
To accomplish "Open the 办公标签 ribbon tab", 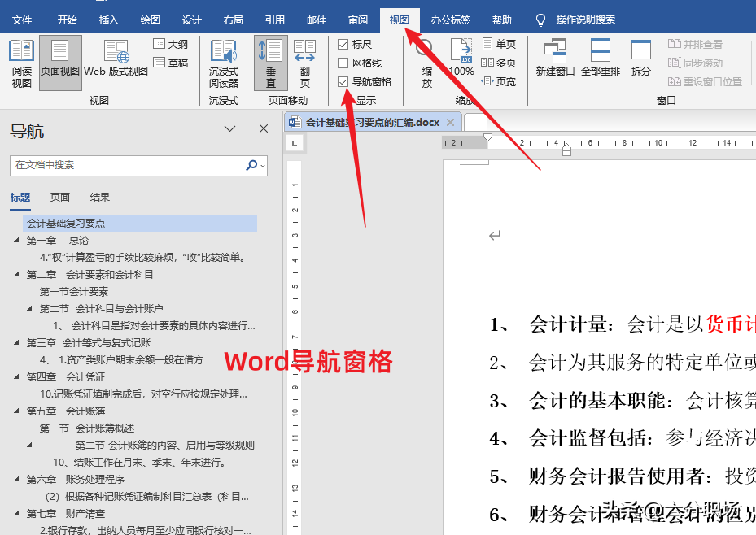I will pos(450,20).
